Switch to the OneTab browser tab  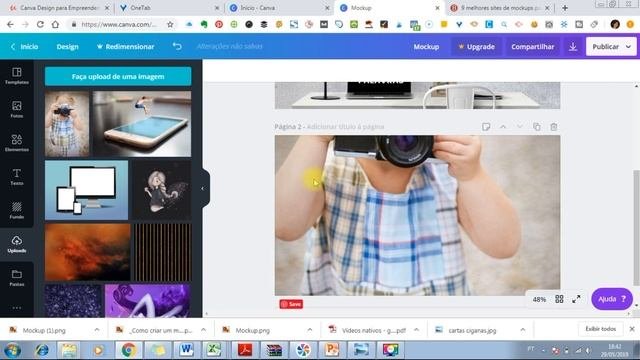(169, 8)
